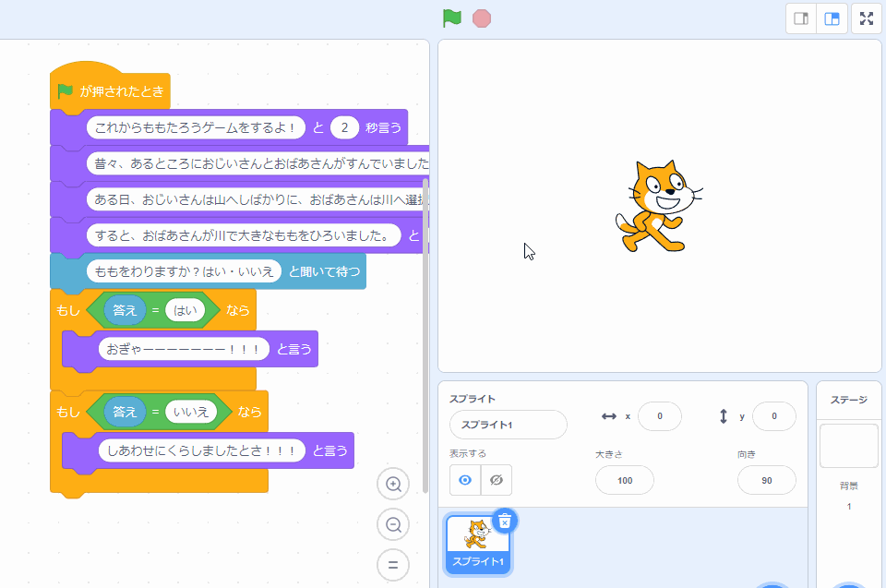Click the green flag to run project
The height and width of the screenshot is (588, 886).
[452, 18]
